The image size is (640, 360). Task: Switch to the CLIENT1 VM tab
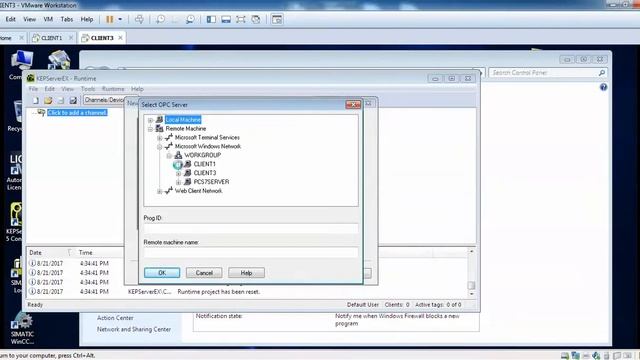coord(51,38)
